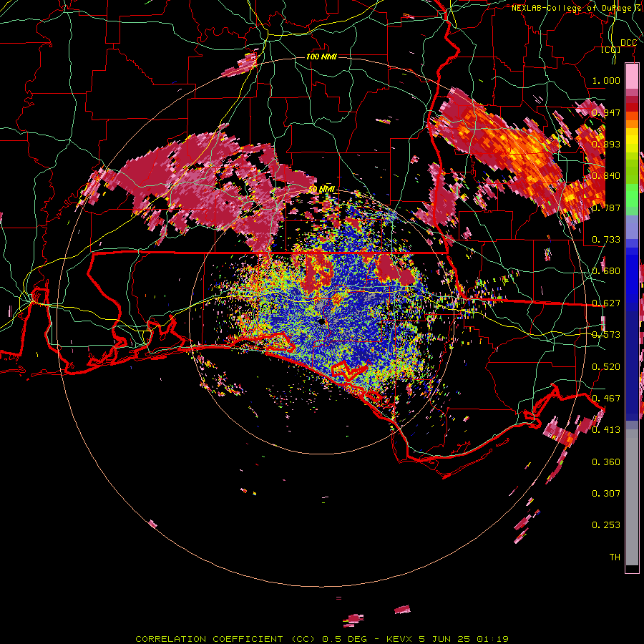
Task: Click the Correlation Coefficient caption at bottom
Action: pos(322,639)
